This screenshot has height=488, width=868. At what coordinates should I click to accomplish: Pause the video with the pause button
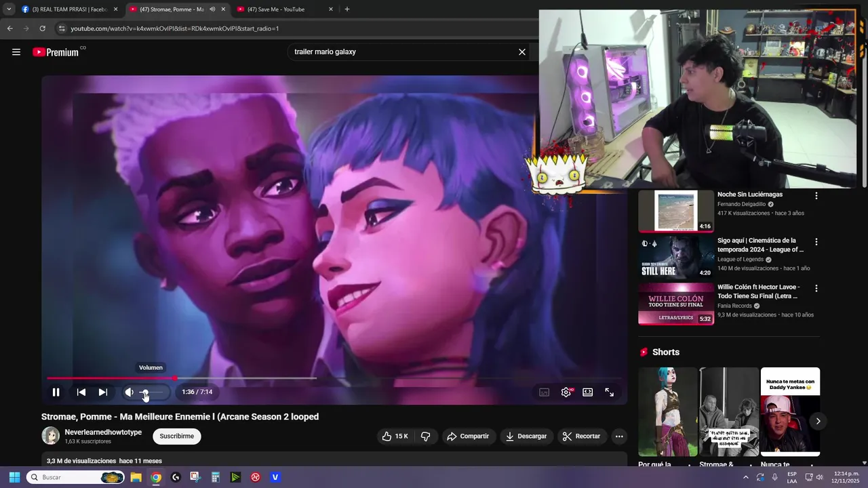tap(56, 392)
